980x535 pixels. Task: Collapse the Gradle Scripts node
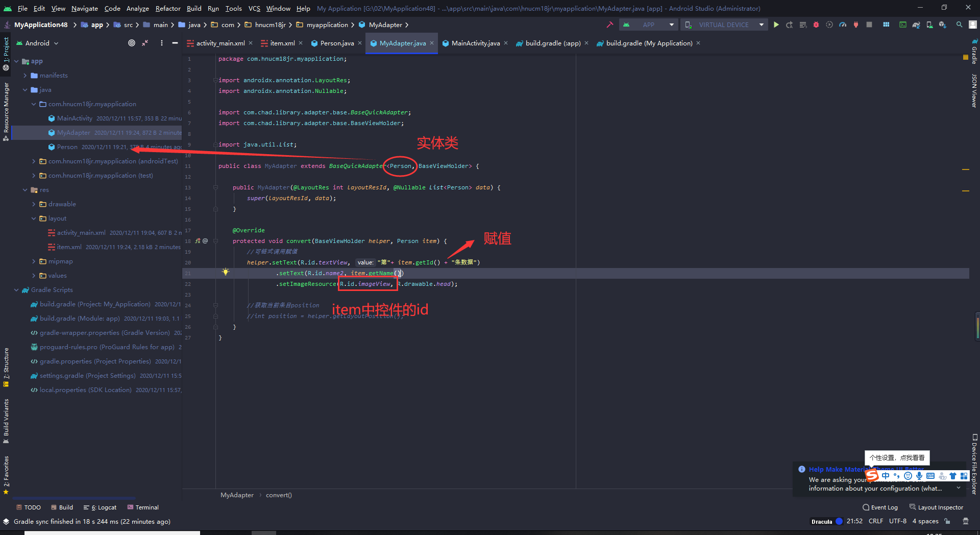[x=16, y=289]
